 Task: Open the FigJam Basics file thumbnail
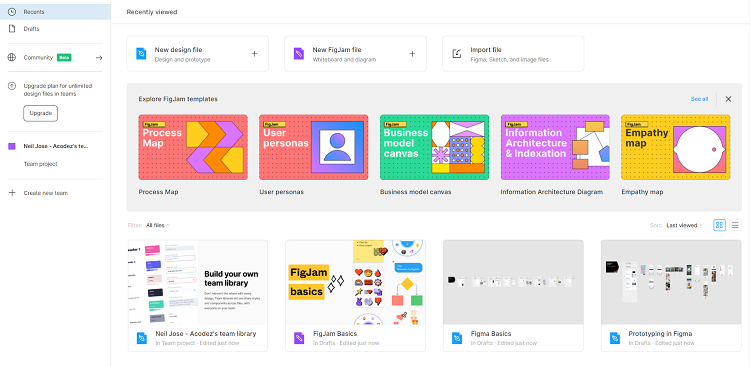pyautogui.click(x=355, y=282)
